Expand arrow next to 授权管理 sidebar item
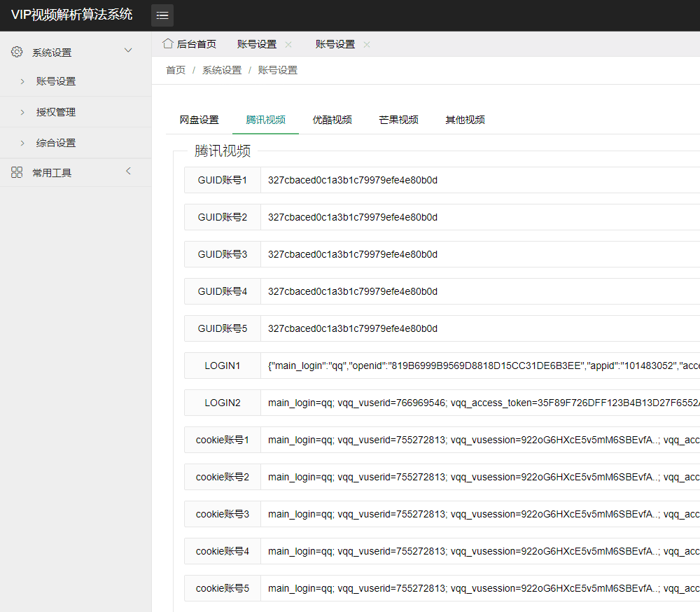The height and width of the screenshot is (612, 700). 22,112
